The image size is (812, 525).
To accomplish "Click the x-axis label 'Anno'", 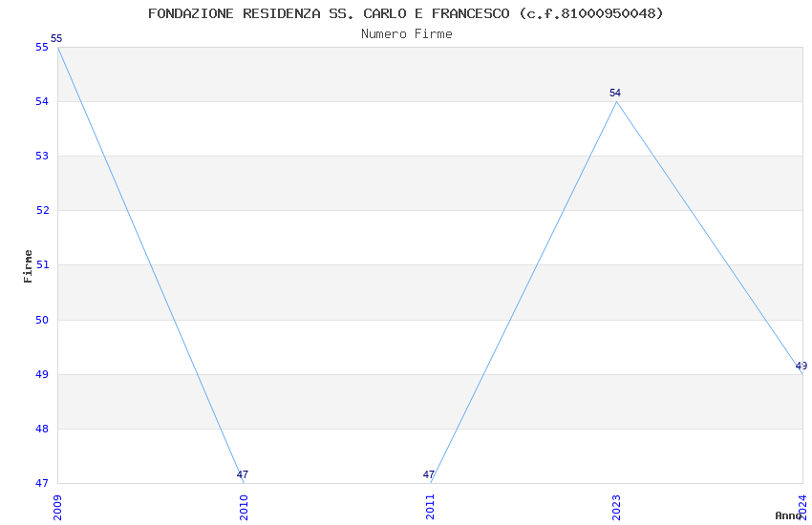I will pos(788,515).
